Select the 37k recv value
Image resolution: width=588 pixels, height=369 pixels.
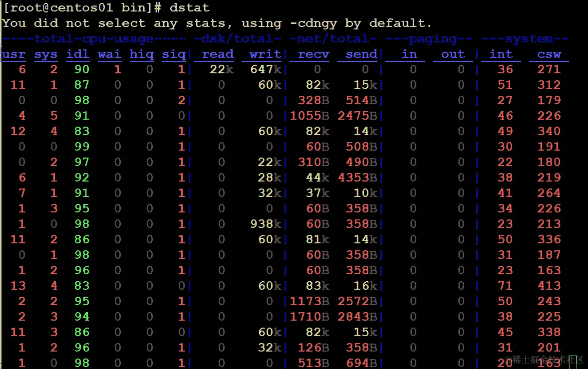pyautogui.click(x=317, y=193)
